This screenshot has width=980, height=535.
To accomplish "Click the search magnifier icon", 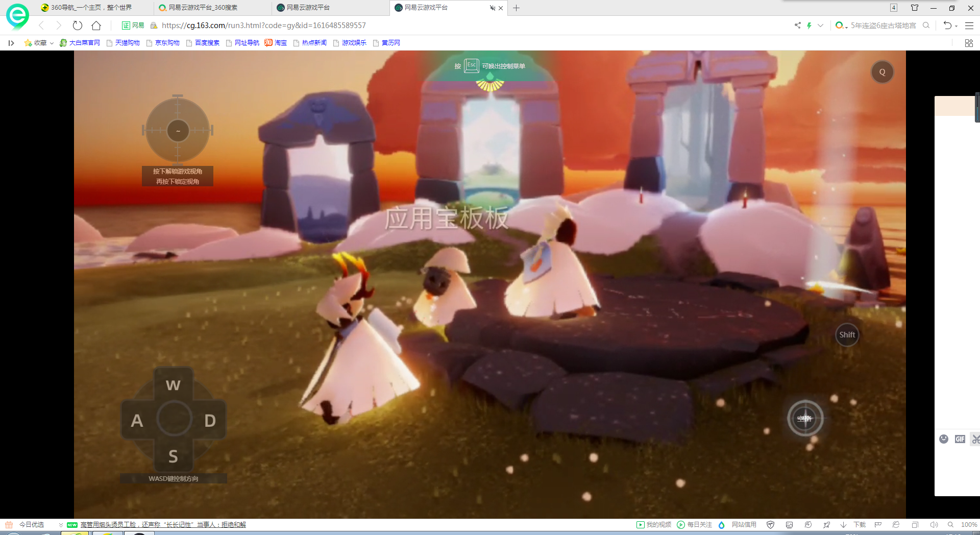I will pos(926,26).
